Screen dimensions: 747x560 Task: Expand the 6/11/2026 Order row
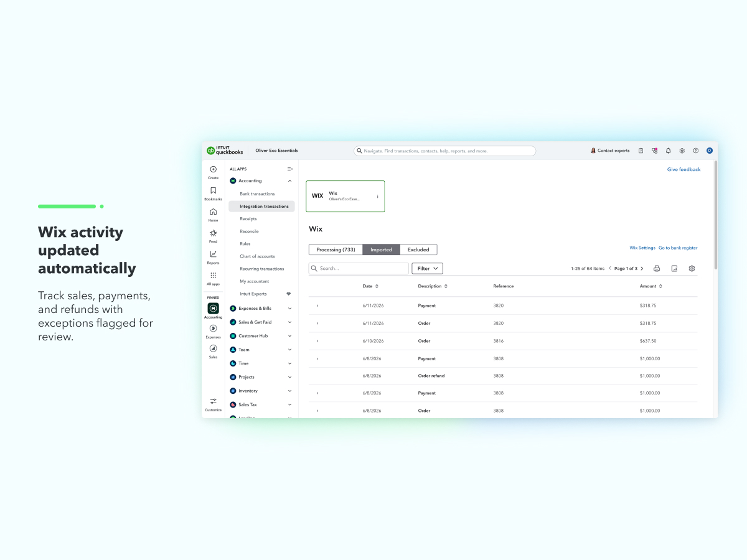coord(317,324)
